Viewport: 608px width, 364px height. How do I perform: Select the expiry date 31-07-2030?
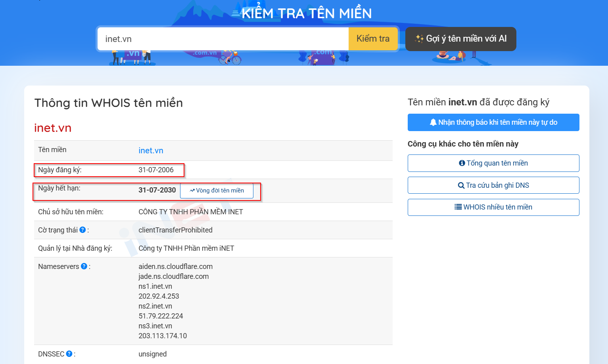point(157,190)
